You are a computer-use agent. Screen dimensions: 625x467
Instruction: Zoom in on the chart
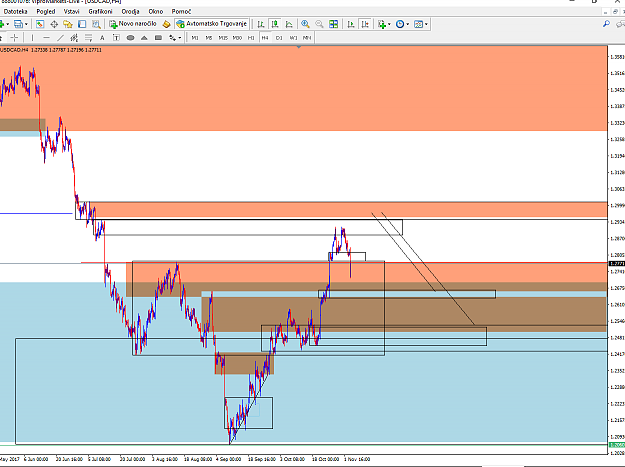pyautogui.click(x=305, y=24)
